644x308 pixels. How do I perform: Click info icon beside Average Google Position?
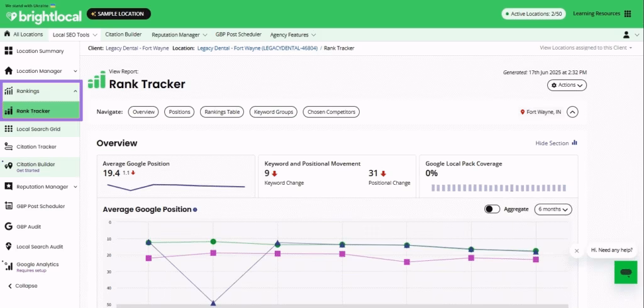click(x=195, y=210)
